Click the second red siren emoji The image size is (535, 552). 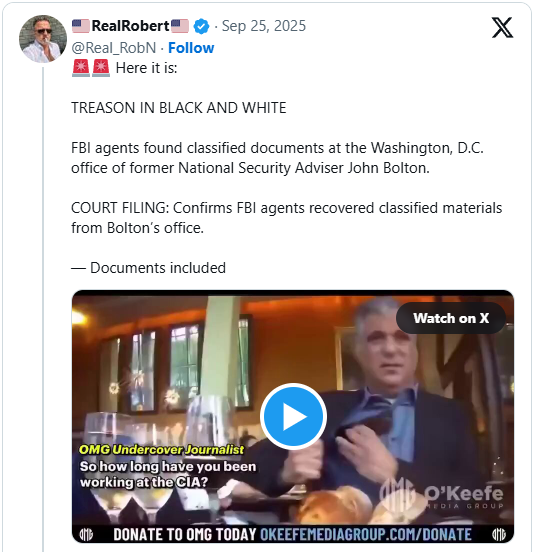coord(101,68)
